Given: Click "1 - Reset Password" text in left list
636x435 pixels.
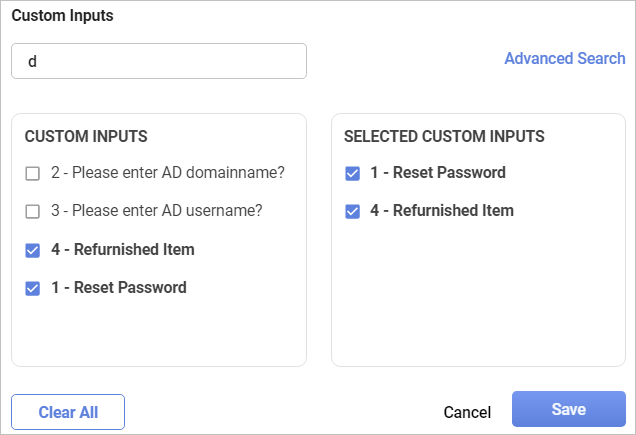Looking at the screenshot, I should 119,288.
